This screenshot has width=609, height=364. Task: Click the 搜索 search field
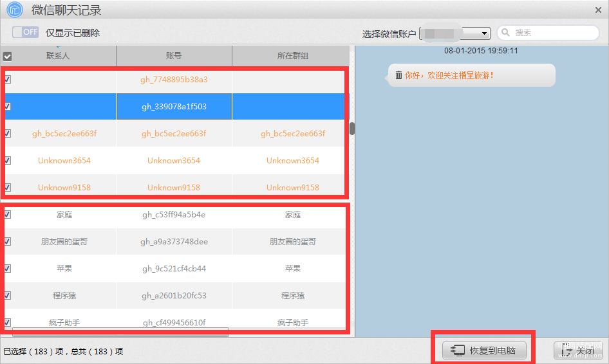point(548,33)
